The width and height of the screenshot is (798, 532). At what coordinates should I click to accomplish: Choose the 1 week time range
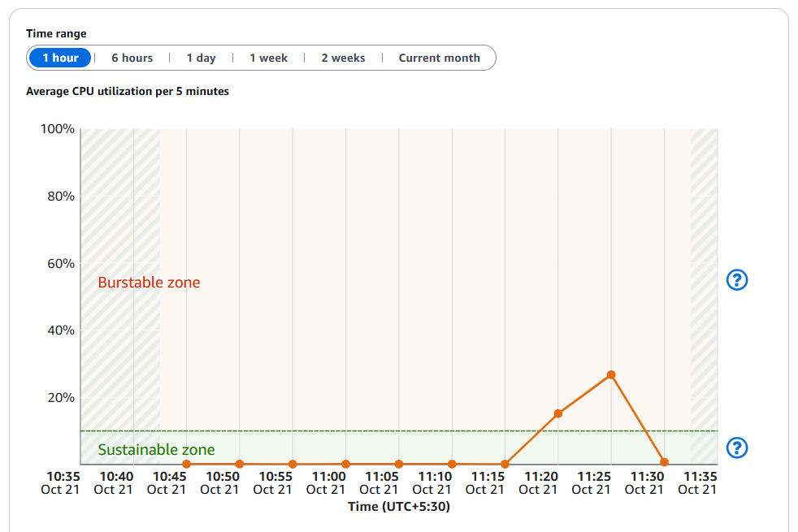tap(268, 58)
